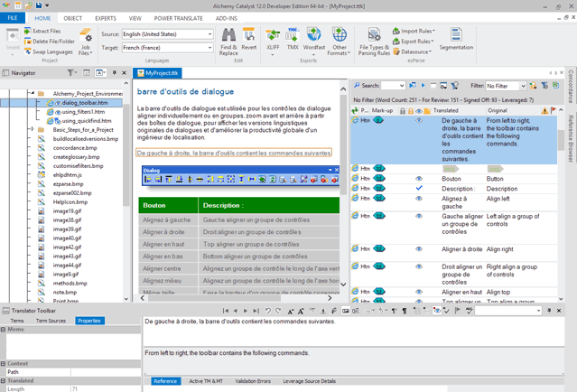
Task: Click the XLIFF export icon
Action: 273,36
